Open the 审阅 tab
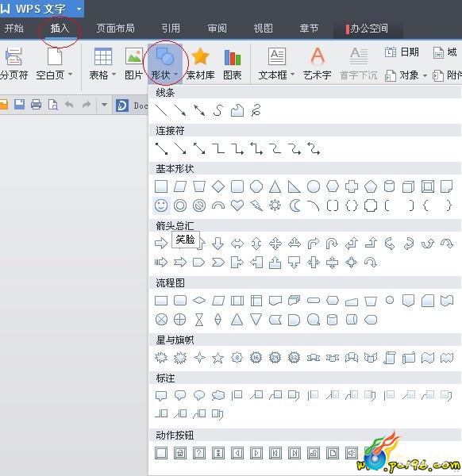Viewport: 462px width, 476px height. tap(217, 29)
